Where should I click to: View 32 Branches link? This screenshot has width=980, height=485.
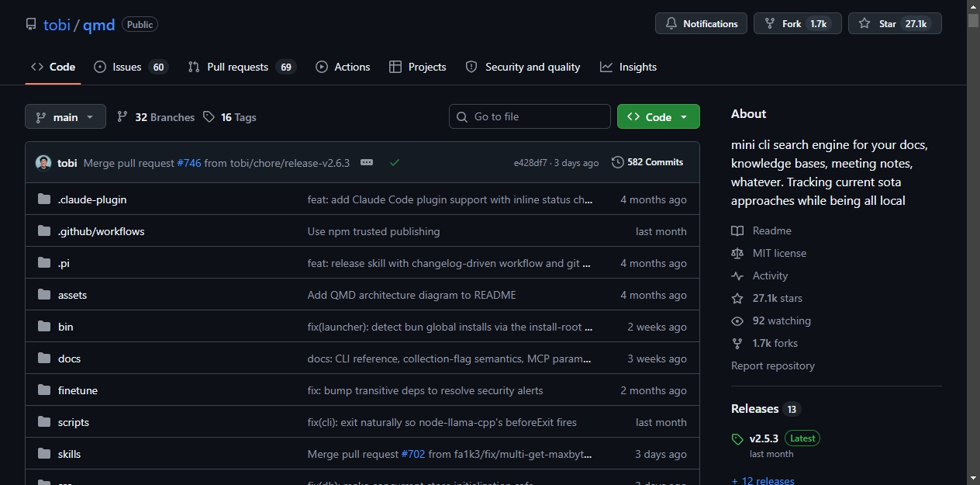pos(156,117)
